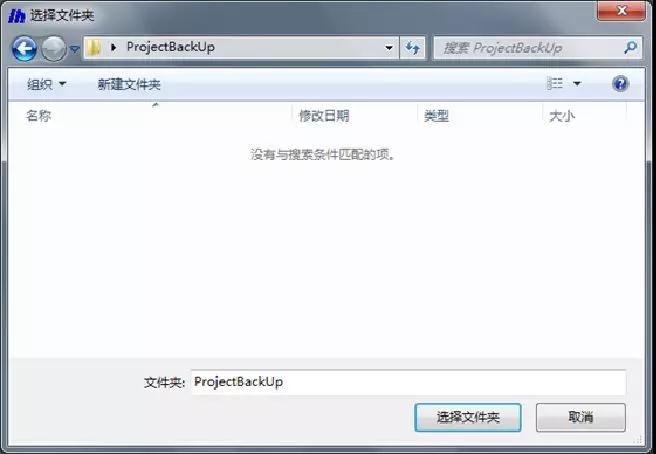Click the change view icon
The width and height of the screenshot is (656, 454).
[555, 84]
